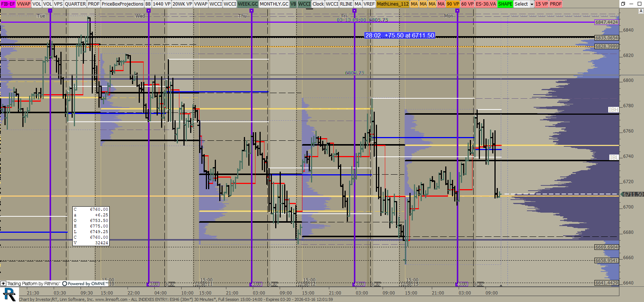Open the Select dropdown arrow

pos(532,4)
